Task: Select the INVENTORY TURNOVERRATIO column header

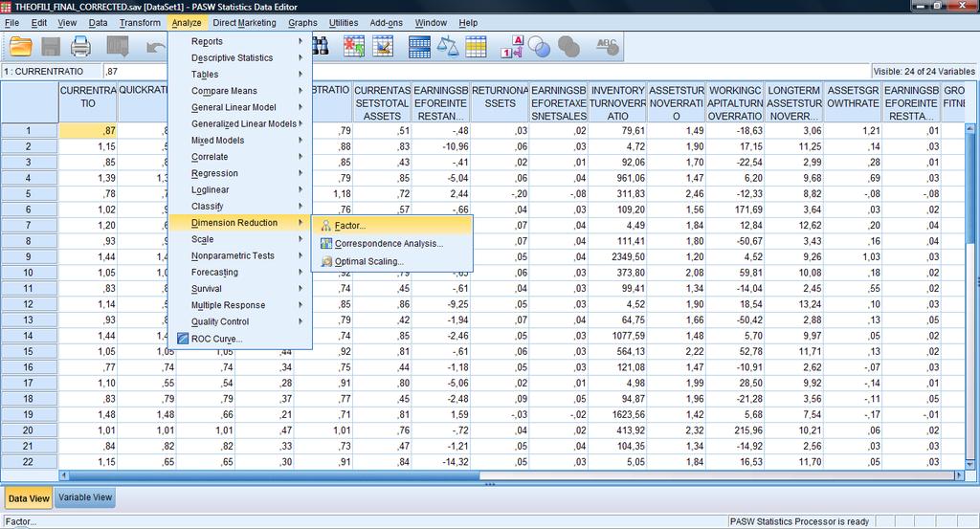Action: click(617, 103)
